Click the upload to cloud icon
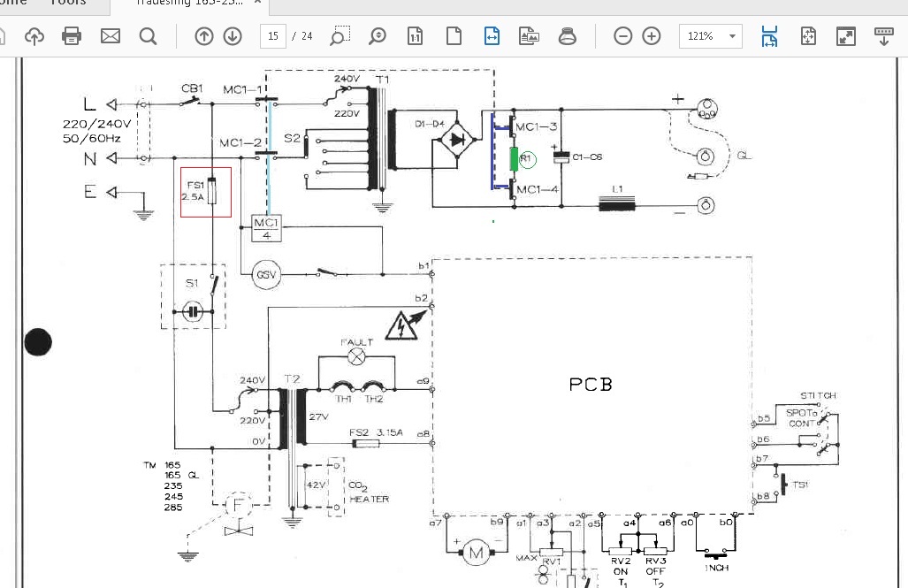This screenshot has width=908, height=588. (34, 36)
